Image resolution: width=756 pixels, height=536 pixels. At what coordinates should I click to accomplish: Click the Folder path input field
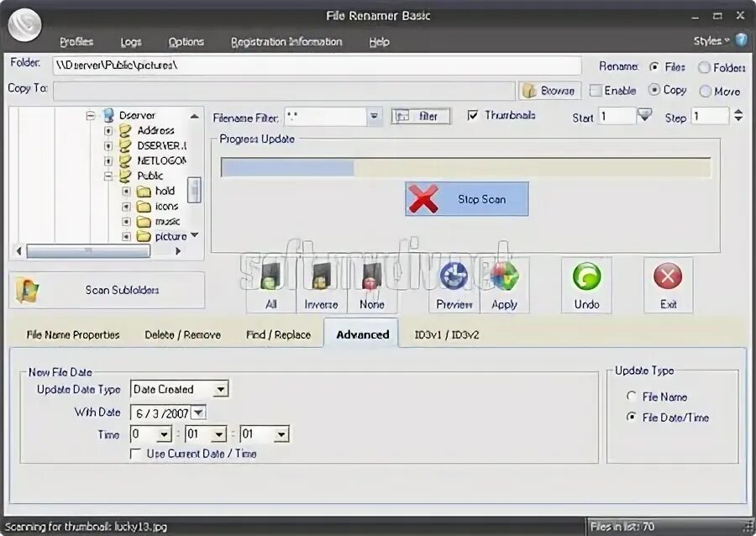point(318,65)
